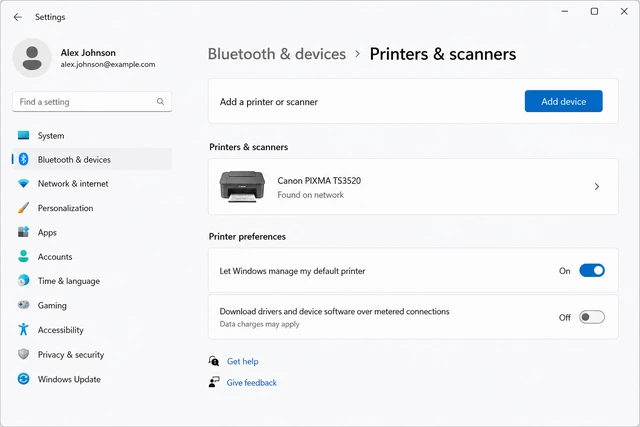
Task: Click the Gaming controller icon
Action: 24,305
